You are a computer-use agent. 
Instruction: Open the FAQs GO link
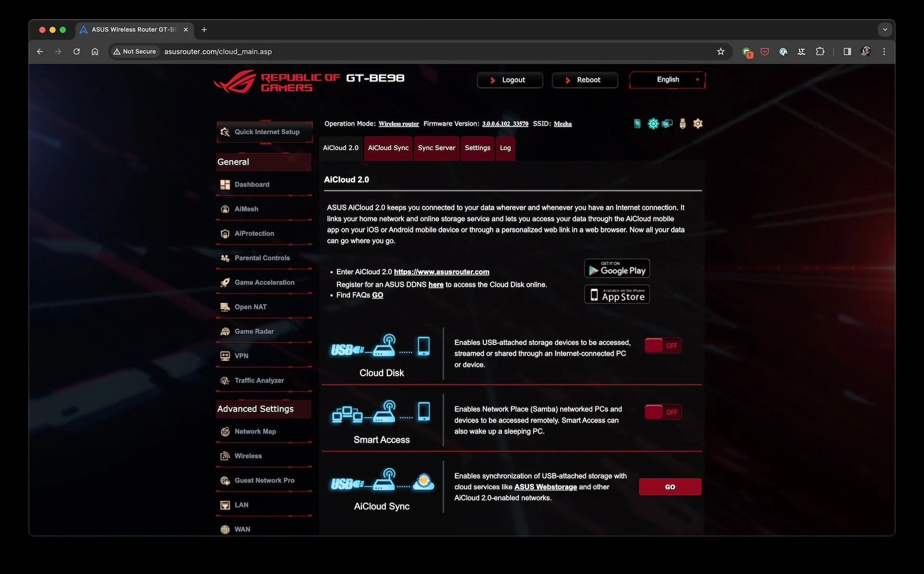(377, 295)
